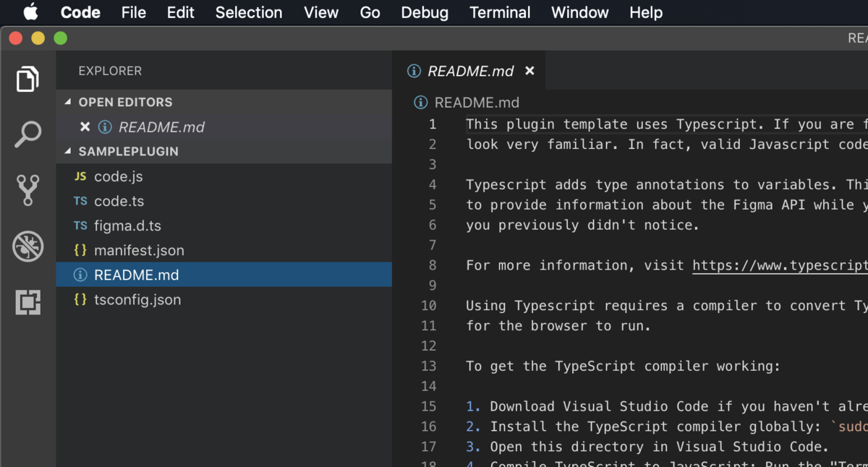
Task: Click the Apple logo menu
Action: [x=30, y=12]
